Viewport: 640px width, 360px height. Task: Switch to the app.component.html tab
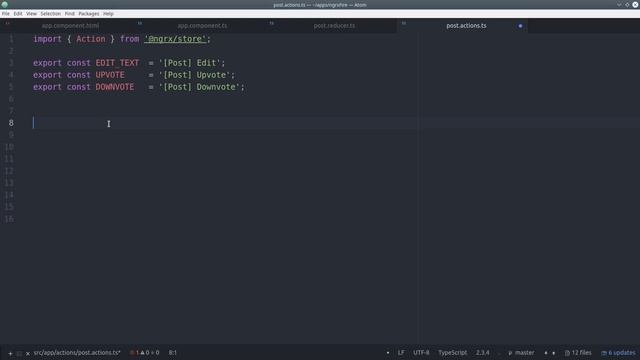tap(70, 25)
